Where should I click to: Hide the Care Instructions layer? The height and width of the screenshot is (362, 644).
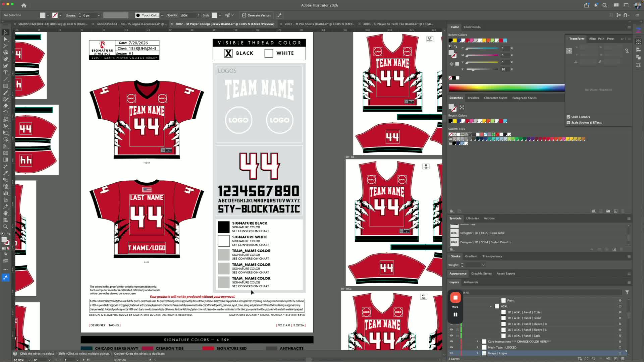[451, 342]
